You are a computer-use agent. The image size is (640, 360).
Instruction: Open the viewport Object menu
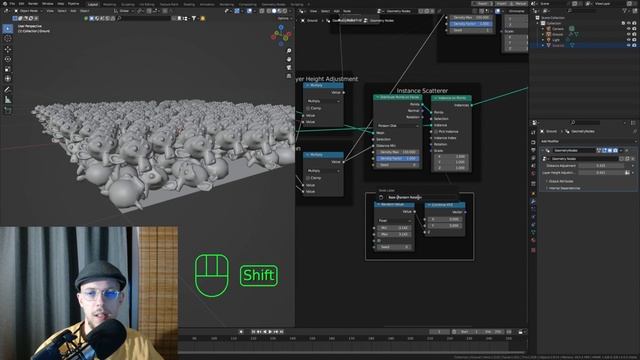(84, 11)
